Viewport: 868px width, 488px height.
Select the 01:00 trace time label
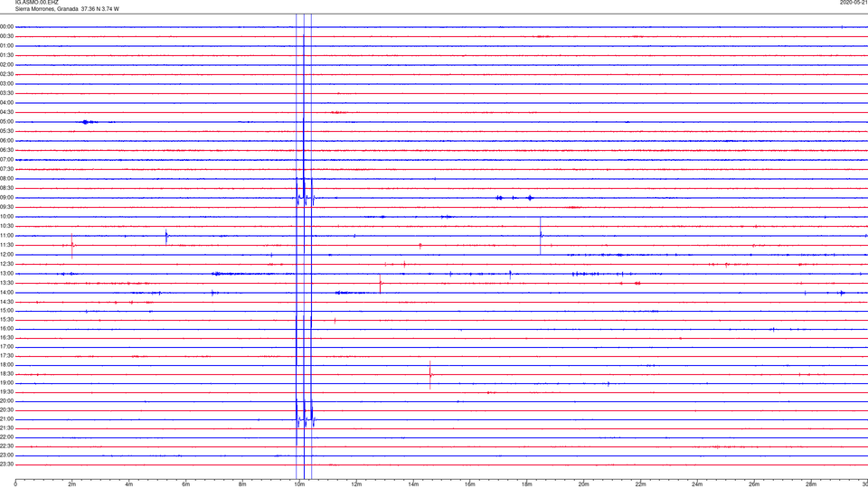(6, 46)
